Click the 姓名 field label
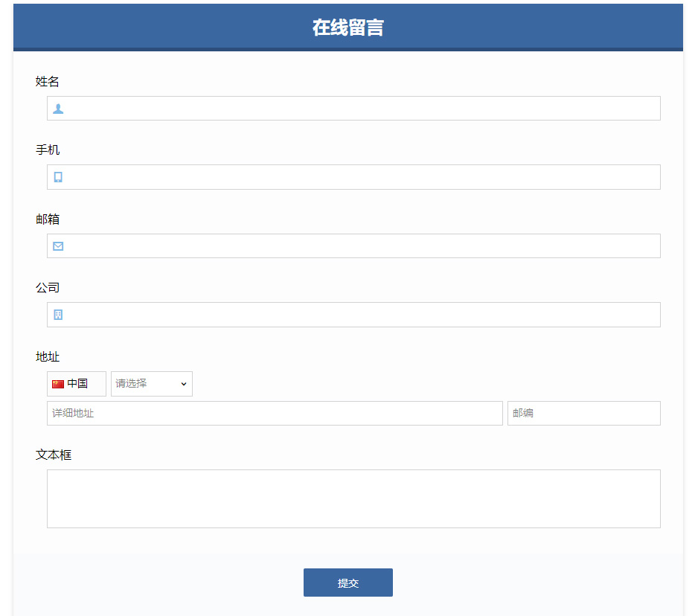 click(48, 82)
